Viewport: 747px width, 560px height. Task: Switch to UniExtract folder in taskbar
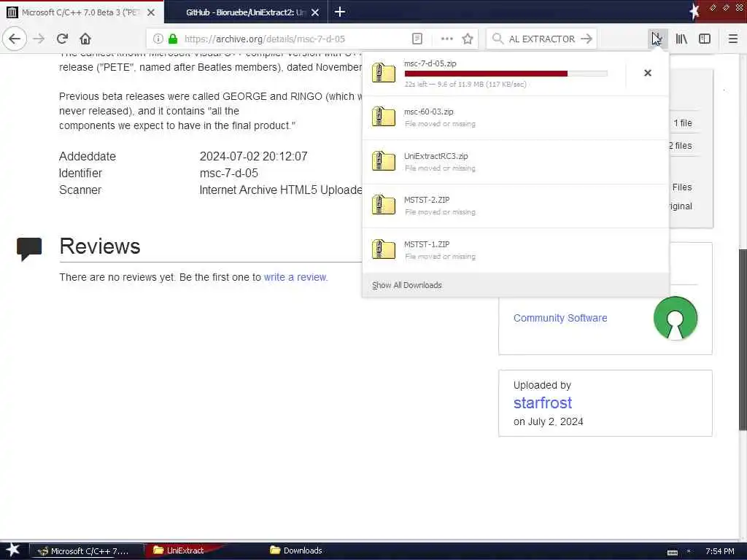(x=183, y=551)
